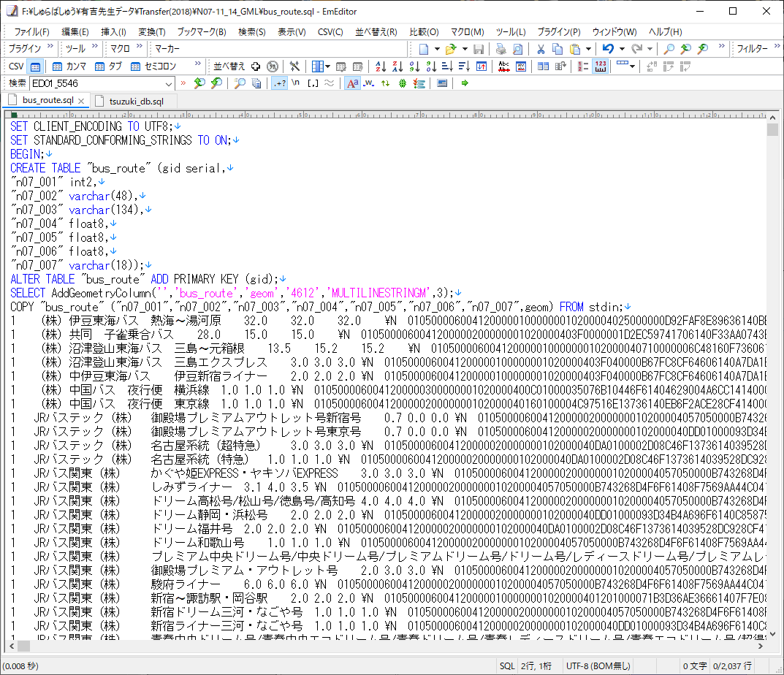
Task: Click the Find next icon in search bar
Action: coord(217,83)
